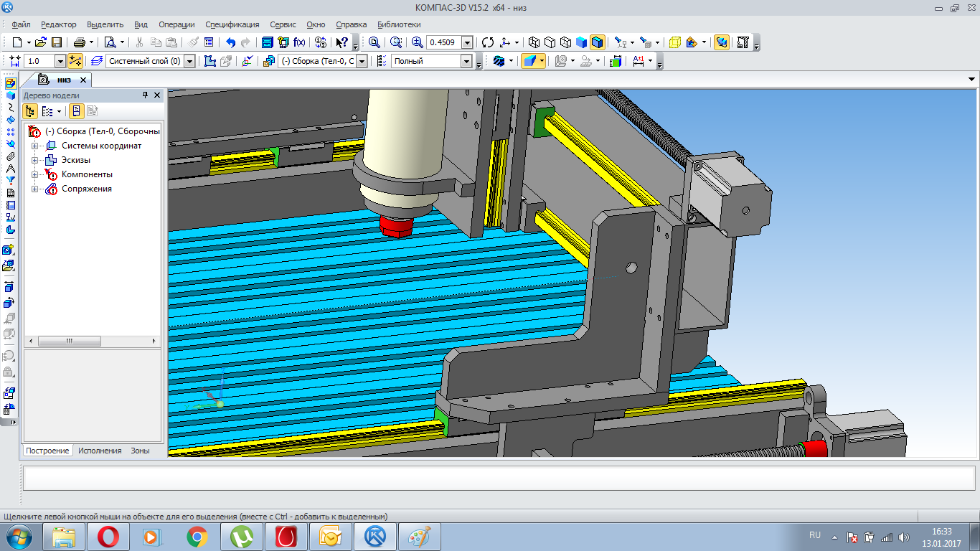The width and height of the screenshot is (980, 551).
Task: Switch to the Исполнения tab
Action: pos(100,451)
